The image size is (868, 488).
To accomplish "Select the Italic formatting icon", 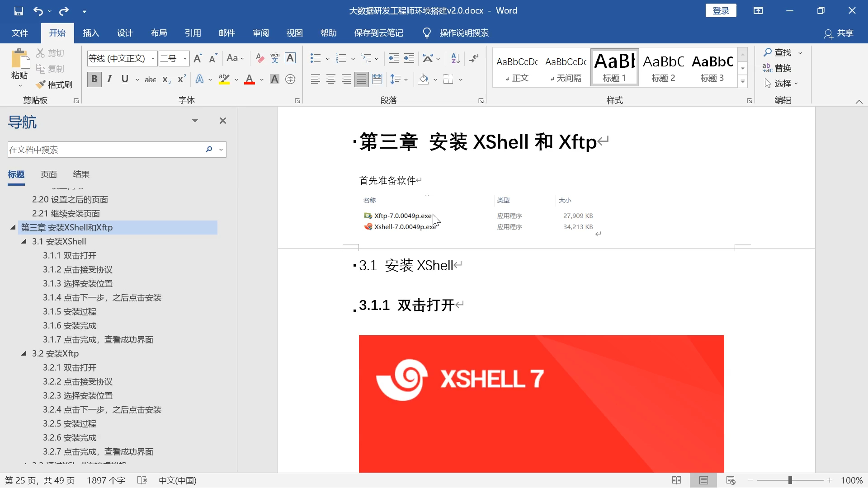I will tap(109, 79).
